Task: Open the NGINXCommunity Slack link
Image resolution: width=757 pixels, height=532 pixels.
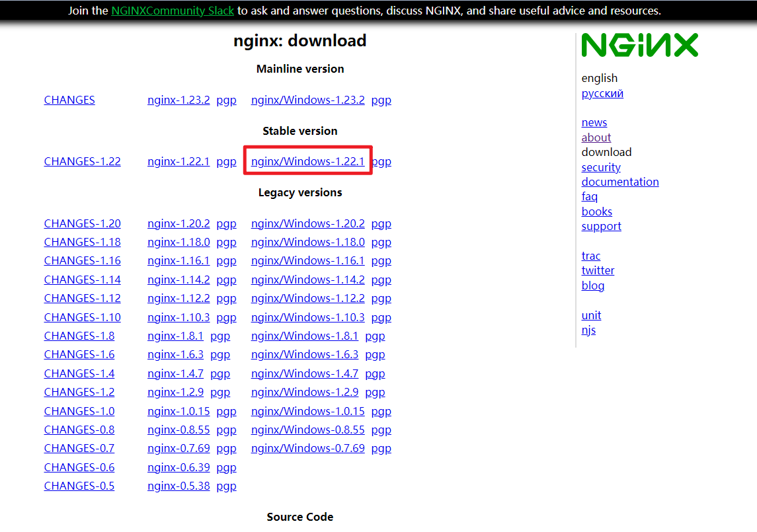Action: (x=173, y=11)
